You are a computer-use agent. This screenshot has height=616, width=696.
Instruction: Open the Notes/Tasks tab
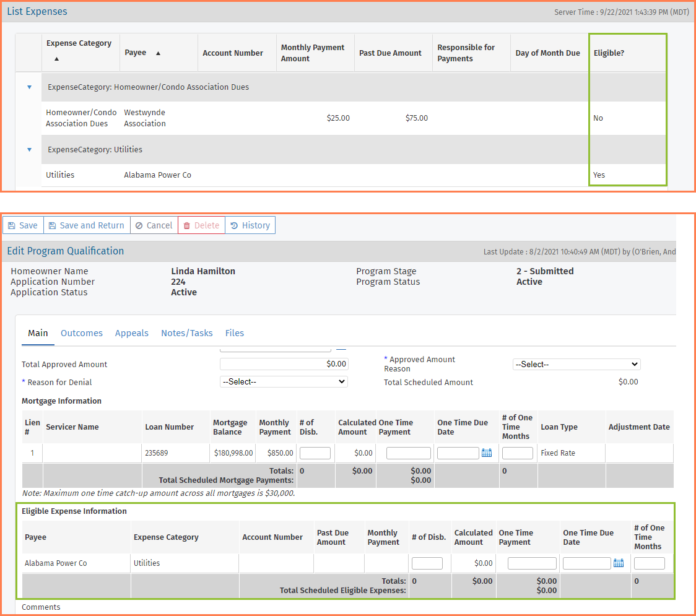pos(187,333)
